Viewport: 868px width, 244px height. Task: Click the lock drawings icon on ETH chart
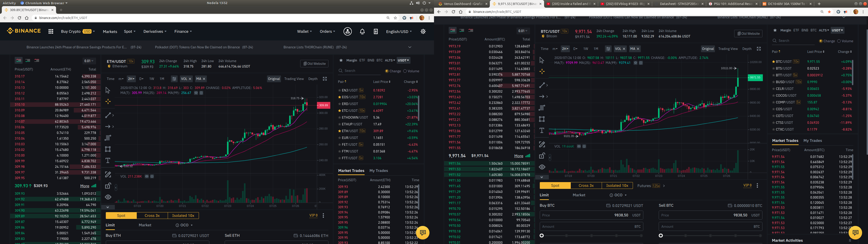[108, 186]
